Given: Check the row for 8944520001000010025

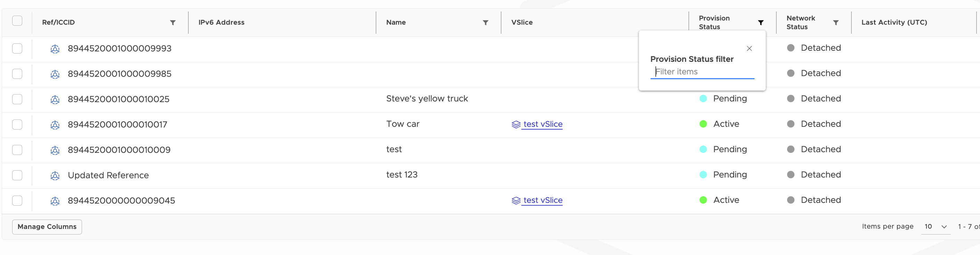Looking at the screenshot, I should tap(17, 99).
